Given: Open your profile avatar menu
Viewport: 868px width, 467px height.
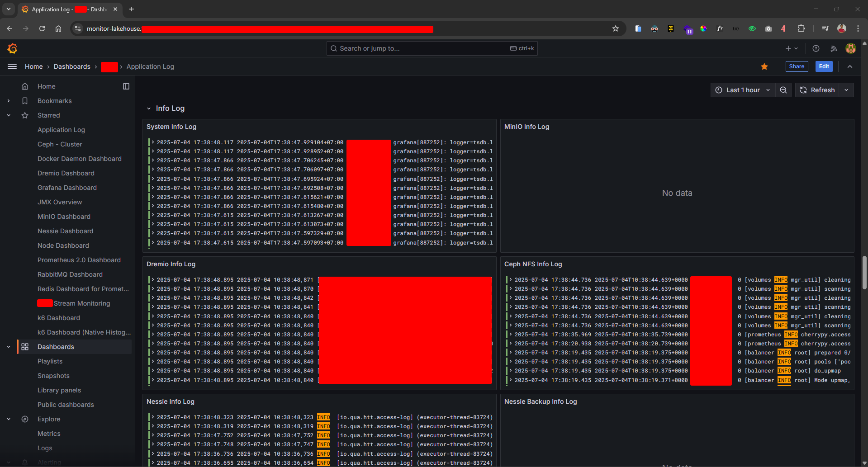Looking at the screenshot, I should pyautogui.click(x=850, y=48).
